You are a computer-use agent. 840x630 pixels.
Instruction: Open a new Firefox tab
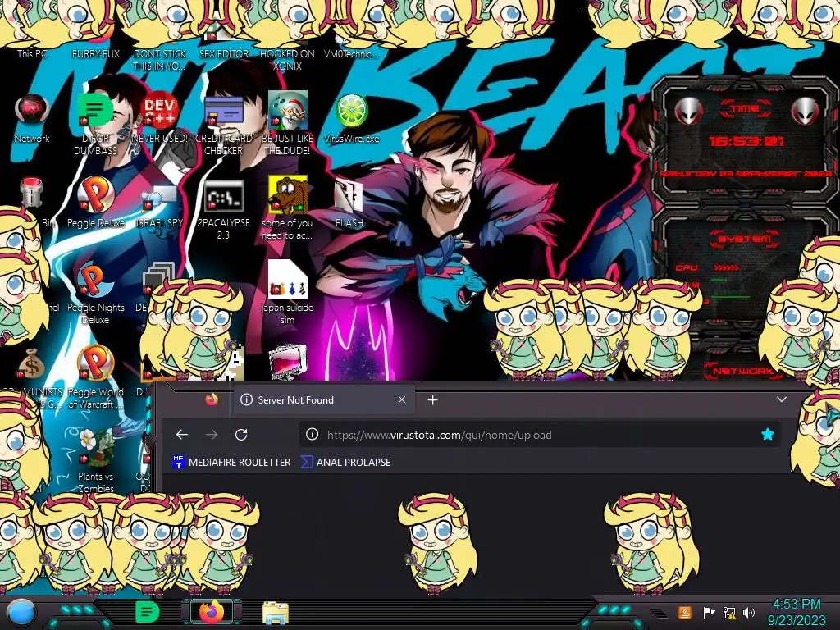[433, 400]
